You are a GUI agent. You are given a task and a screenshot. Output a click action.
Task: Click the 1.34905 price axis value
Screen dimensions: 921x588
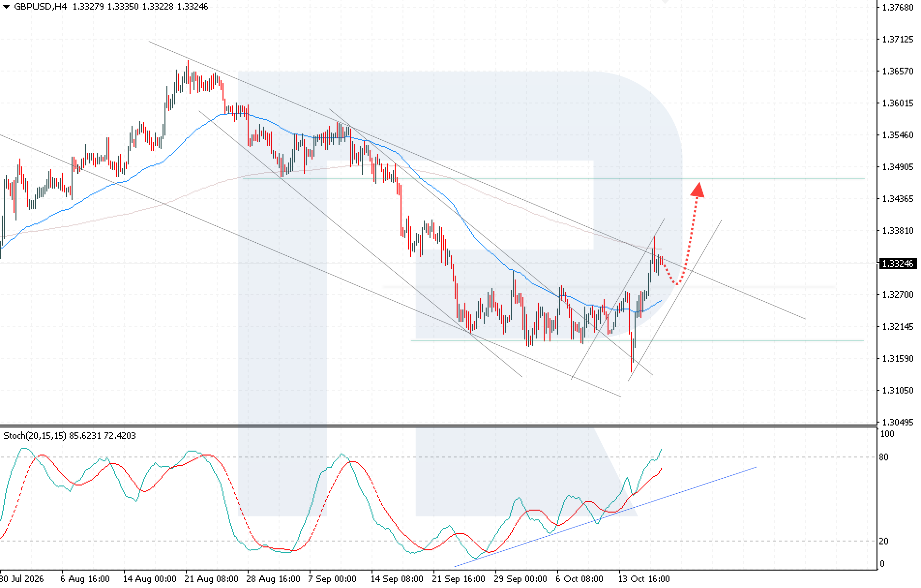point(898,167)
